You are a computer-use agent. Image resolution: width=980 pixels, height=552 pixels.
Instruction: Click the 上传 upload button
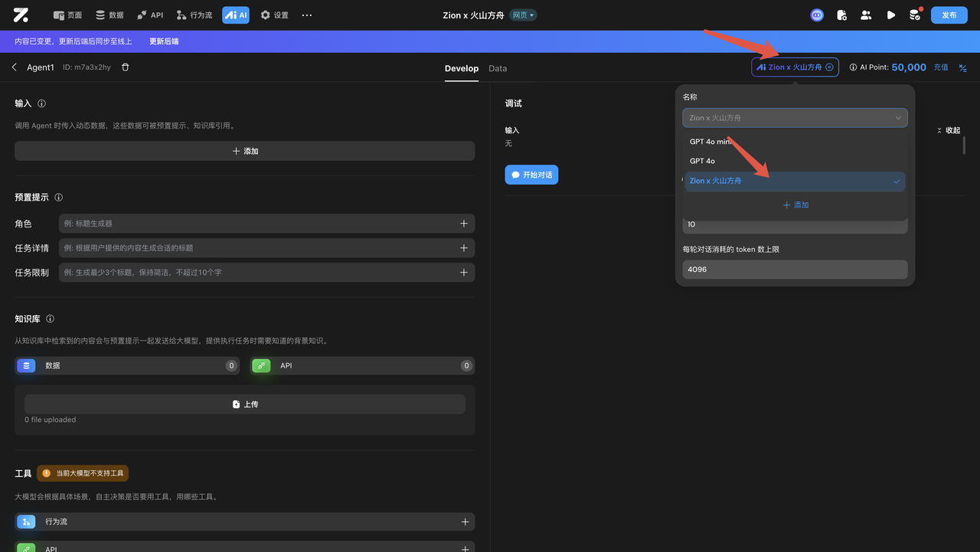click(245, 404)
